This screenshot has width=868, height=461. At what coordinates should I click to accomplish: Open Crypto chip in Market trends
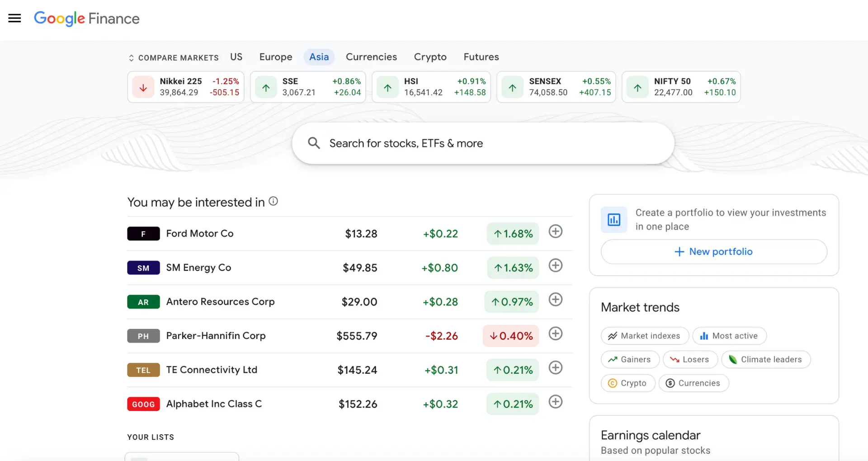click(x=627, y=383)
